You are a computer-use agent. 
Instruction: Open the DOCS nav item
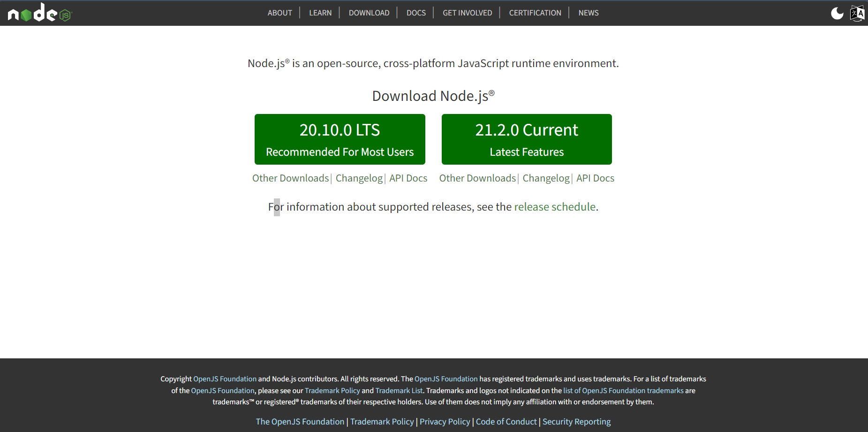point(416,13)
